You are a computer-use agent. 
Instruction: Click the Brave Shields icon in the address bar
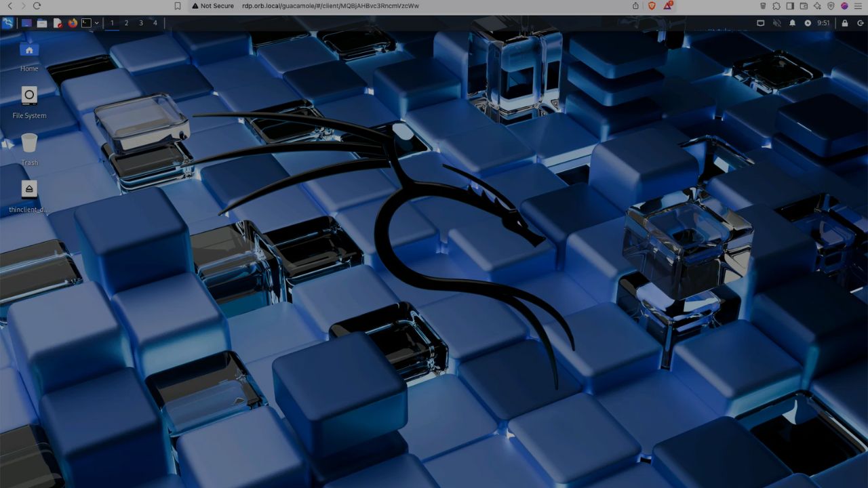[x=652, y=5]
